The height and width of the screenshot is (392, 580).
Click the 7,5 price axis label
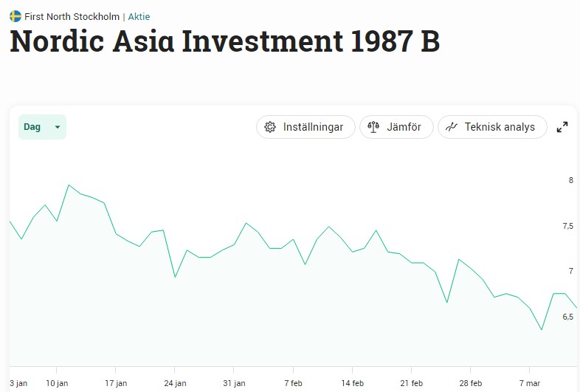point(567,226)
